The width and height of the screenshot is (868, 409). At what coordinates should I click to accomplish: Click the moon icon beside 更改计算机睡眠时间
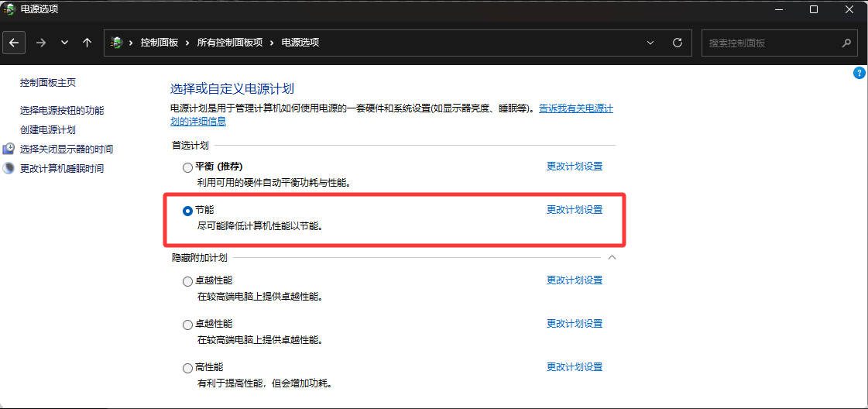tap(9, 168)
